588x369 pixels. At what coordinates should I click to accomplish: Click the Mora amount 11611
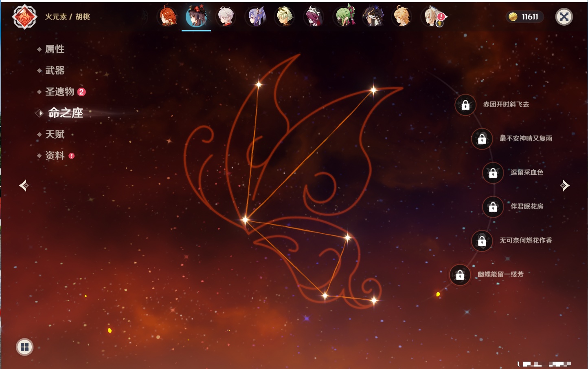coord(530,17)
